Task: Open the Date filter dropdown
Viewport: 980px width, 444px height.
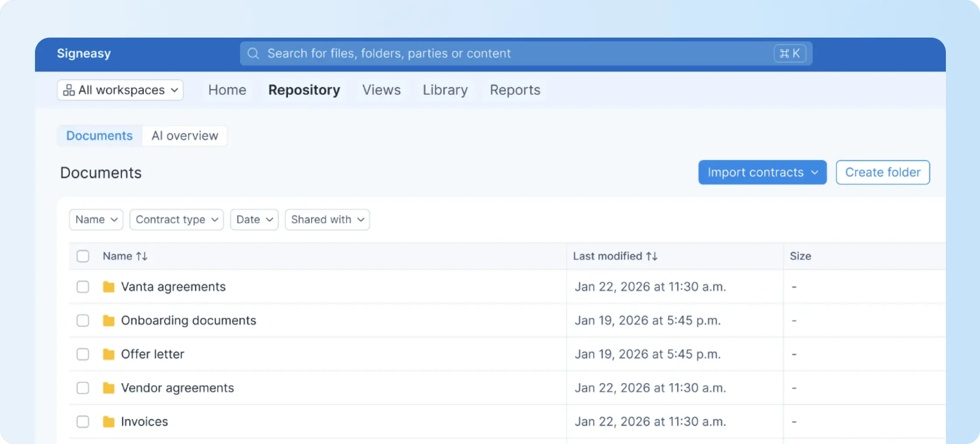Action: (255, 219)
